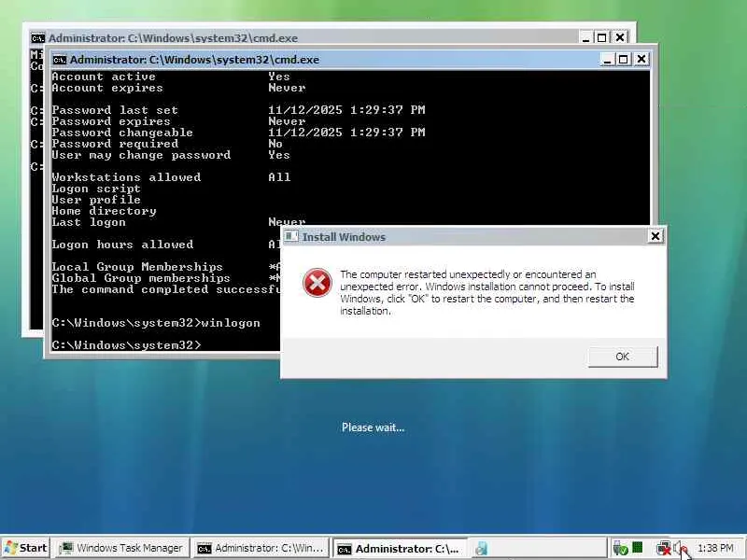Close the back cmd.exe window
This screenshot has width=747, height=560.
620,37
